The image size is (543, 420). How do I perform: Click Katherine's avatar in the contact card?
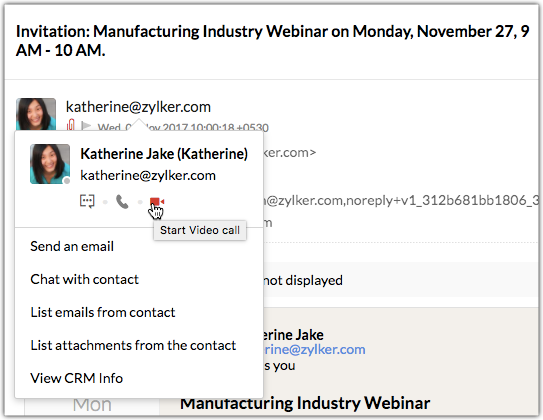click(x=50, y=164)
